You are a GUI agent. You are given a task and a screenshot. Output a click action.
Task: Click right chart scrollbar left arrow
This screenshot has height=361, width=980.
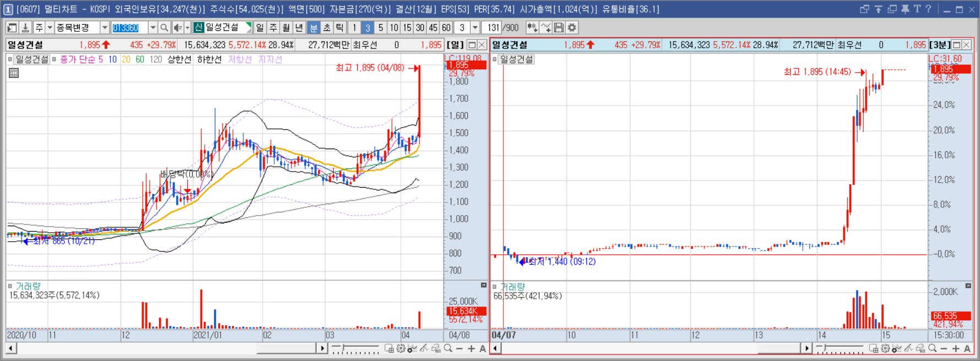pos(496,348)
